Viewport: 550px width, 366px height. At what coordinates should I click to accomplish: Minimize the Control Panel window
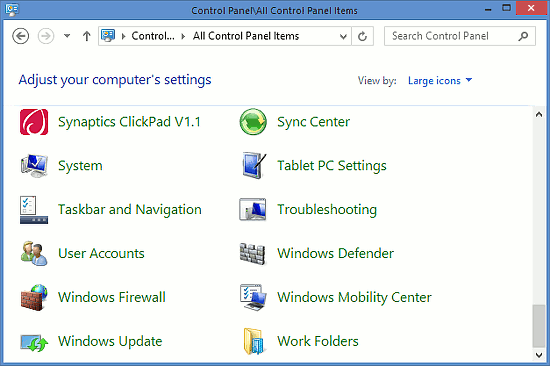(488, 9)
